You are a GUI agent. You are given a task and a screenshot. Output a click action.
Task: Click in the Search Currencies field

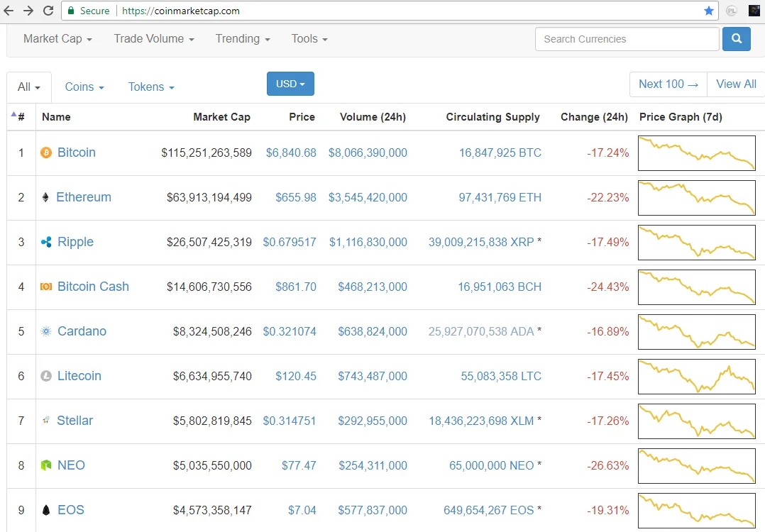tap(627, 39)
